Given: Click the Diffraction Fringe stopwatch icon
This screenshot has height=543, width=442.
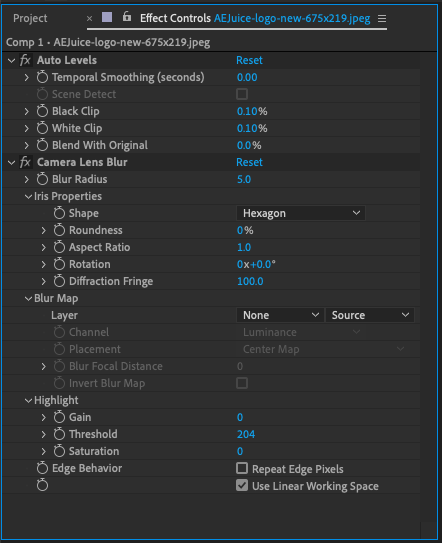Looking at the screenshot, I should coord(59,281).
